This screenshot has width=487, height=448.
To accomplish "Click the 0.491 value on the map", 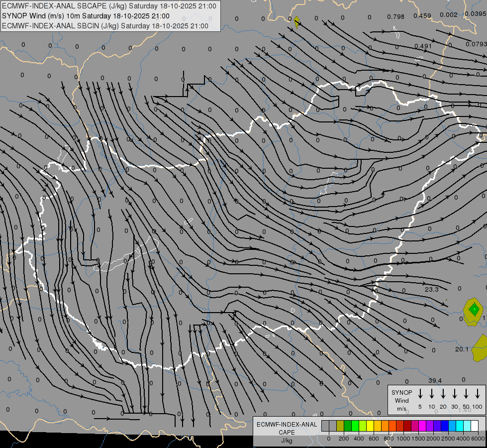I will click(423, 46).
